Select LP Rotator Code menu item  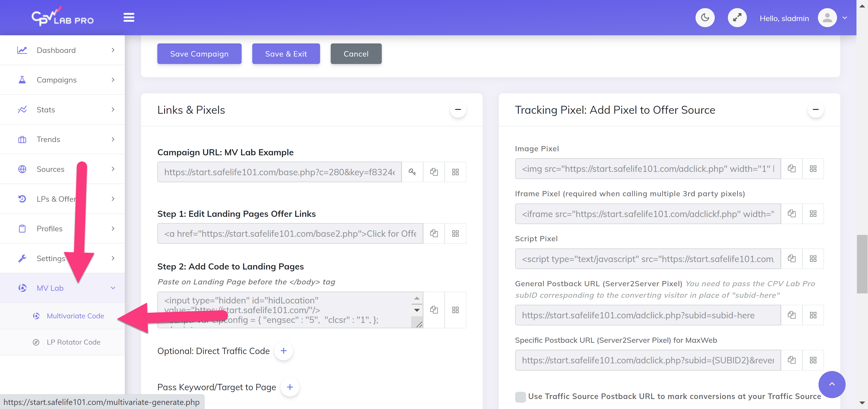coord(73,342)
